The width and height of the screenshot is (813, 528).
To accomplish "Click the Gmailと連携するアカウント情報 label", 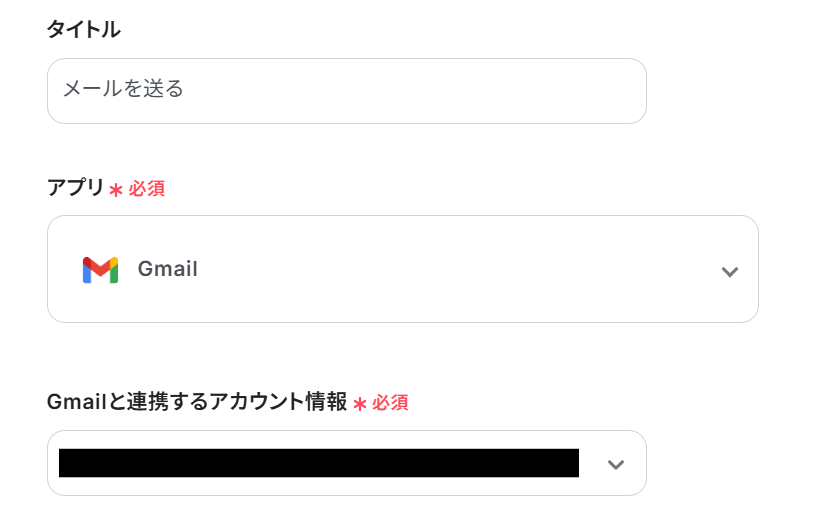I will point(196,402).
